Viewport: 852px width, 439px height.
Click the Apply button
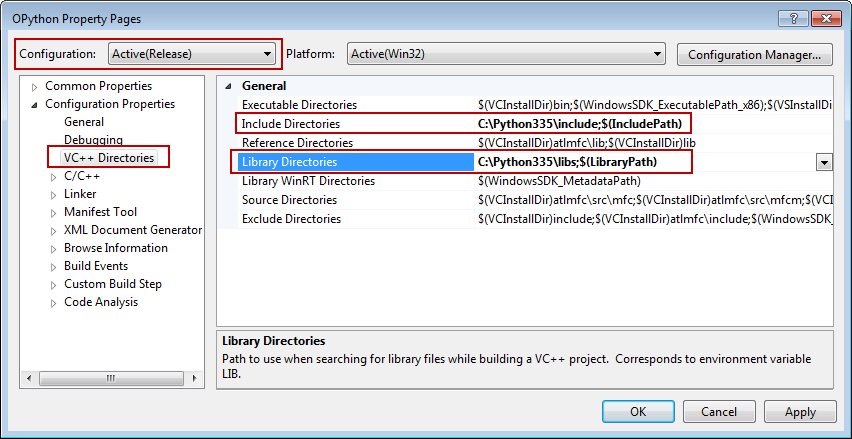[800, 411]
